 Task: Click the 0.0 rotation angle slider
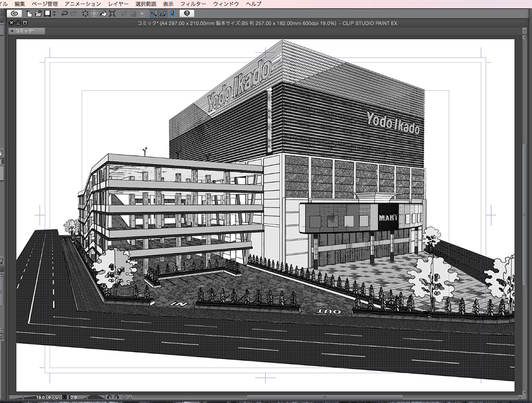coord(87,397)
